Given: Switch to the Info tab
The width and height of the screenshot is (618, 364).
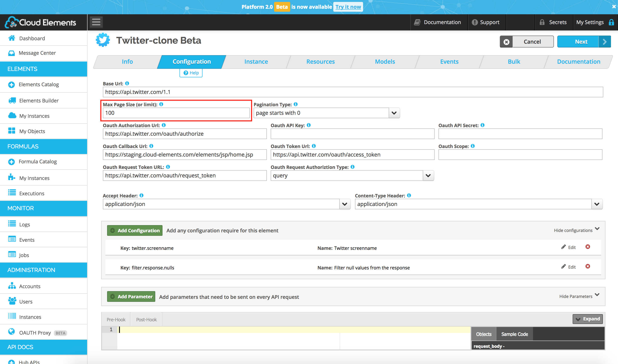Looking at the screenshot, I should click(127, 62).
